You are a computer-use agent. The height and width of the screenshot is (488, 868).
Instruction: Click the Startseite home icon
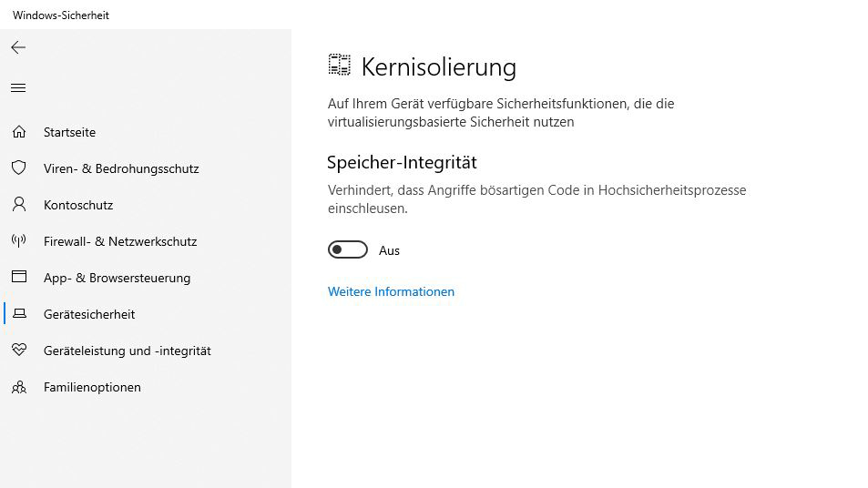[18, 132]
